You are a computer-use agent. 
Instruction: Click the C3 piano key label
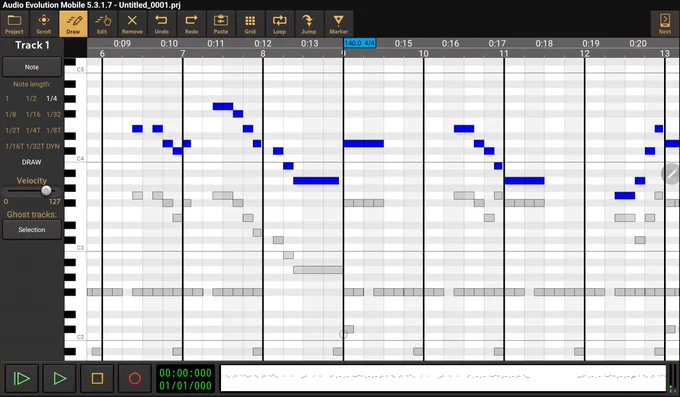pos(80,248)
